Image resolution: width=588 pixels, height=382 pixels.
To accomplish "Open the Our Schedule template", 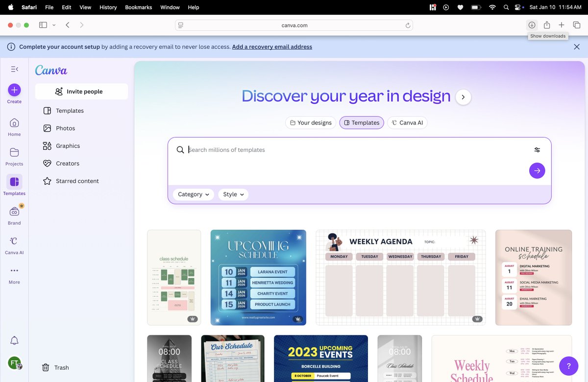I will [x=233, y=358].
